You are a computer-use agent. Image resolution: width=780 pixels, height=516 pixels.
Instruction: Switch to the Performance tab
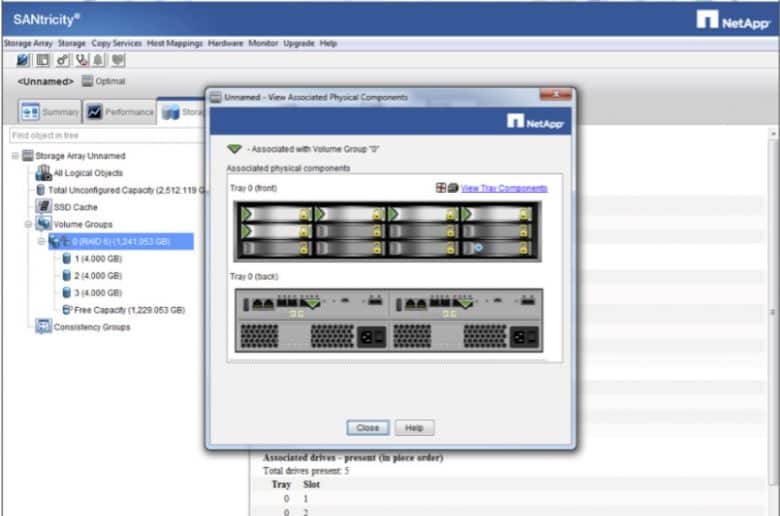click(x=119, y=112)
